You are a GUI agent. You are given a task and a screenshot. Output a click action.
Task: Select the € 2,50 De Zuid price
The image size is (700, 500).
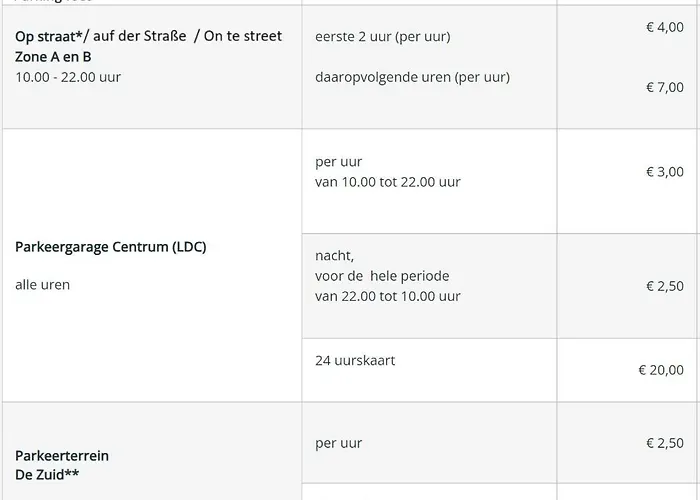(664, 443)
